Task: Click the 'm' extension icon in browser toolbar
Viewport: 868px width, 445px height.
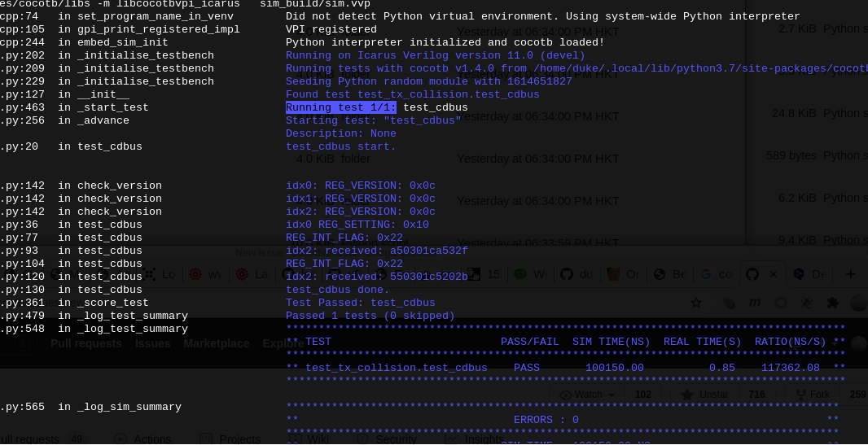Action: coord(755,303)
